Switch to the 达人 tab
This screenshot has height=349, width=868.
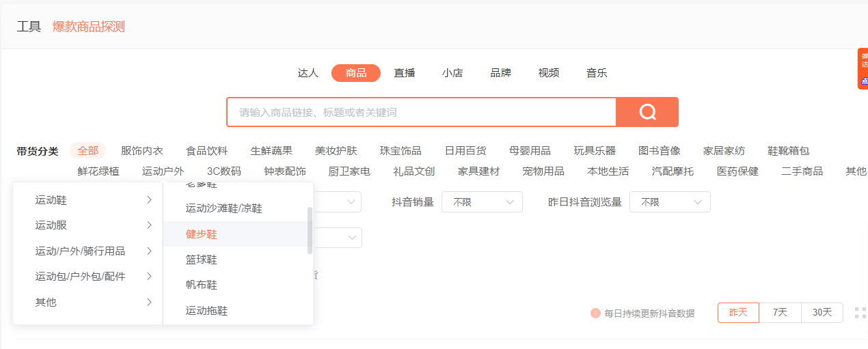308,73
